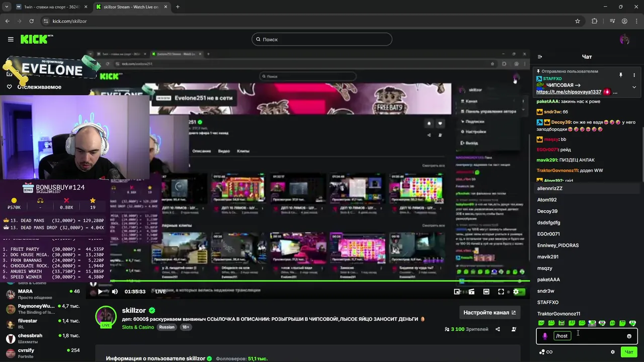Focus the Поиск search box
Image resolution: width=644 pixels, height=362 pixels.
pyautogui.click(x=322, y=39)
